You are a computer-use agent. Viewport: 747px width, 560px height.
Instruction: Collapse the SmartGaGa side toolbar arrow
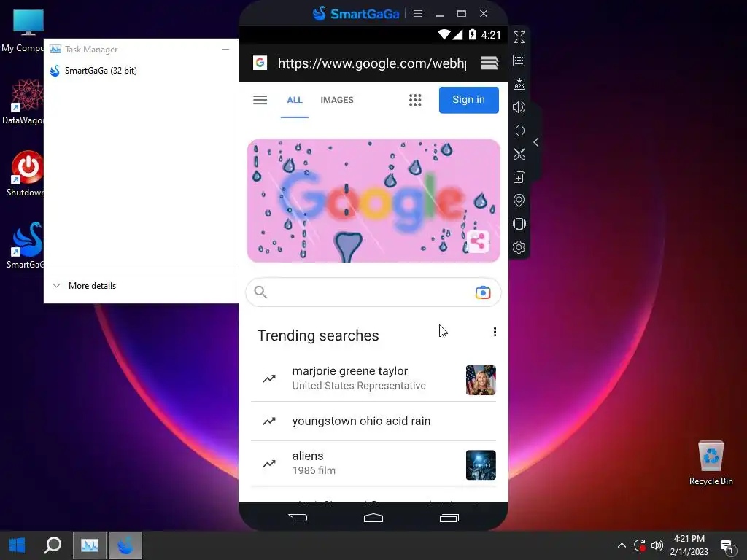coord(536,142)
